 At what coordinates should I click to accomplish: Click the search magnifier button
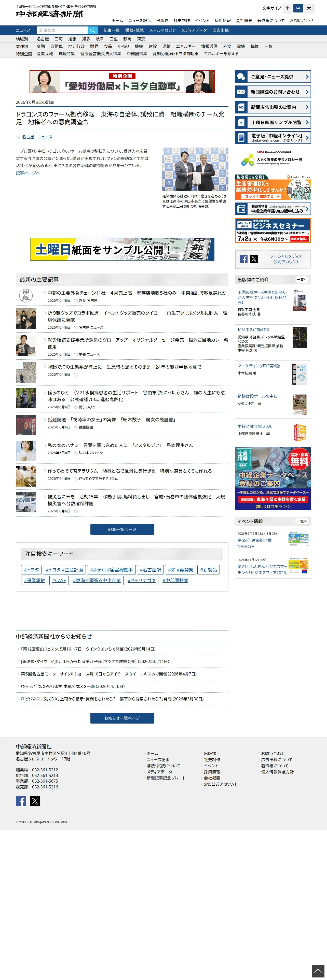point(92,31)
